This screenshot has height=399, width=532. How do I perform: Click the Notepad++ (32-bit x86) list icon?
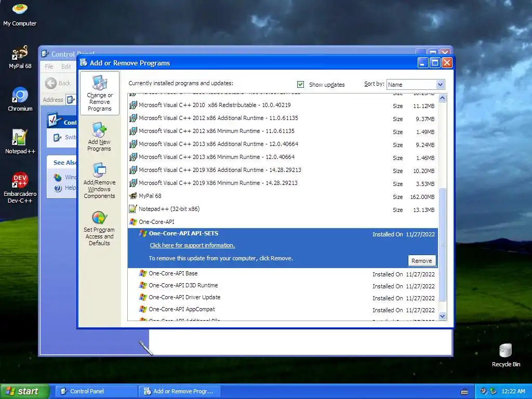pyautogui.click(x=133, y=209)
